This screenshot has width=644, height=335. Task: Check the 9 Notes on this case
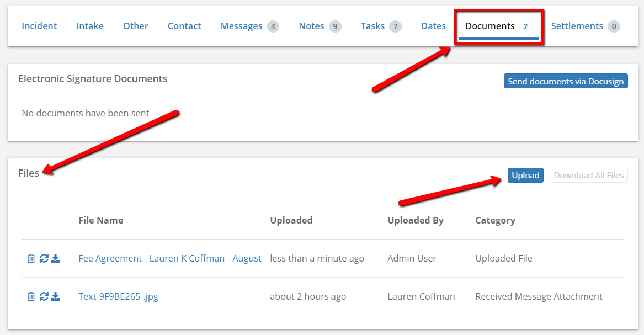coord(311,26)
